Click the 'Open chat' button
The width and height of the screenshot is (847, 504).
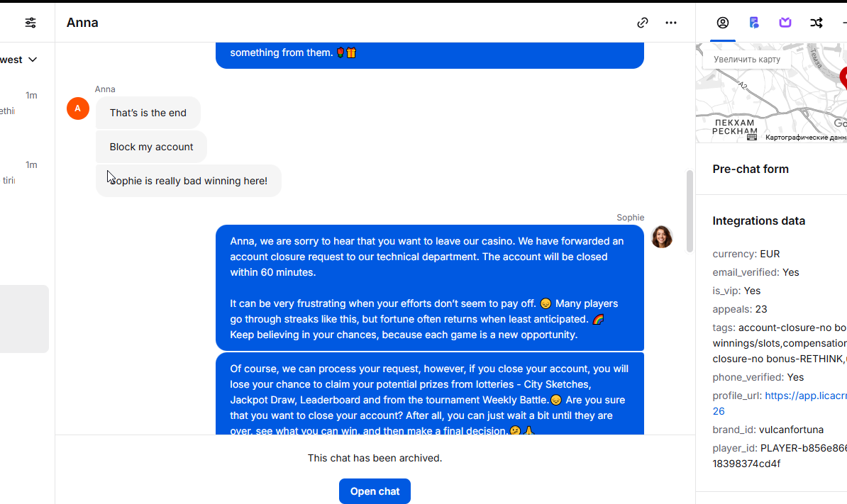pyautogui.click(x=375, y=491)
